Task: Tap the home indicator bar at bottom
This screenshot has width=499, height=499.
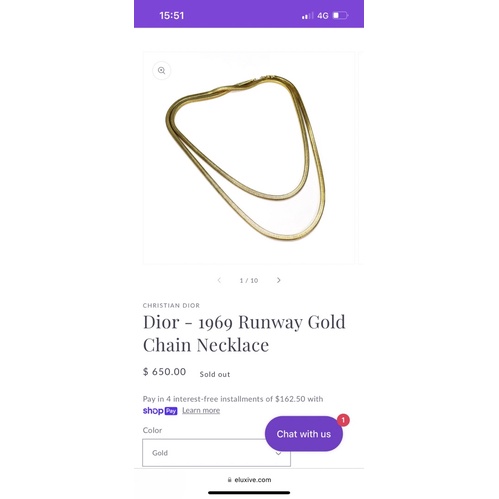Action: pos(249,492)
